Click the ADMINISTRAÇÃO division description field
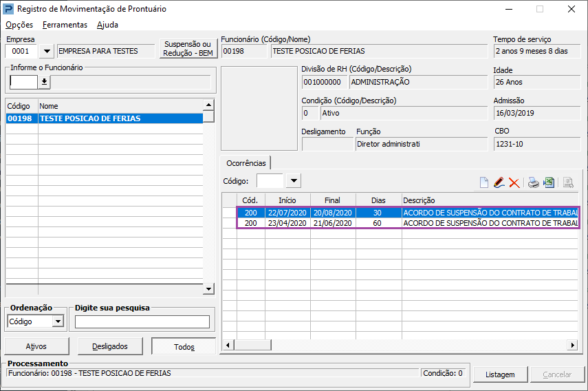Viewport: 588px width, 391px height. 418,82
